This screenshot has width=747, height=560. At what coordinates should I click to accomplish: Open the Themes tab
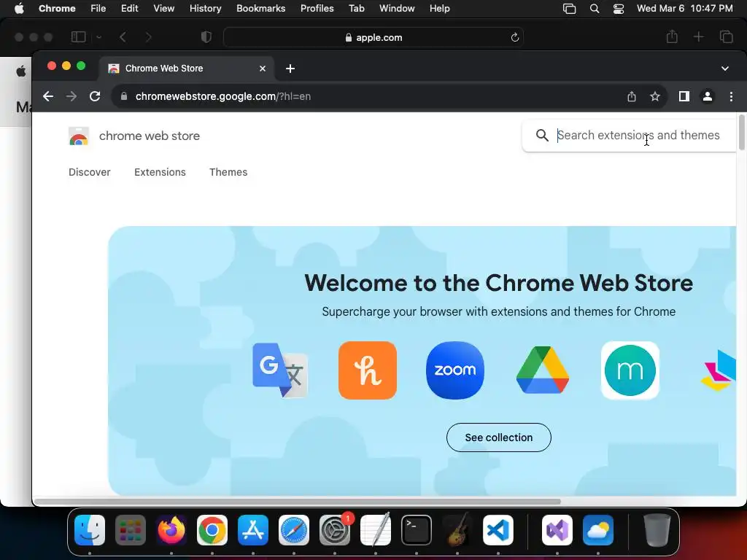[228, 172]
